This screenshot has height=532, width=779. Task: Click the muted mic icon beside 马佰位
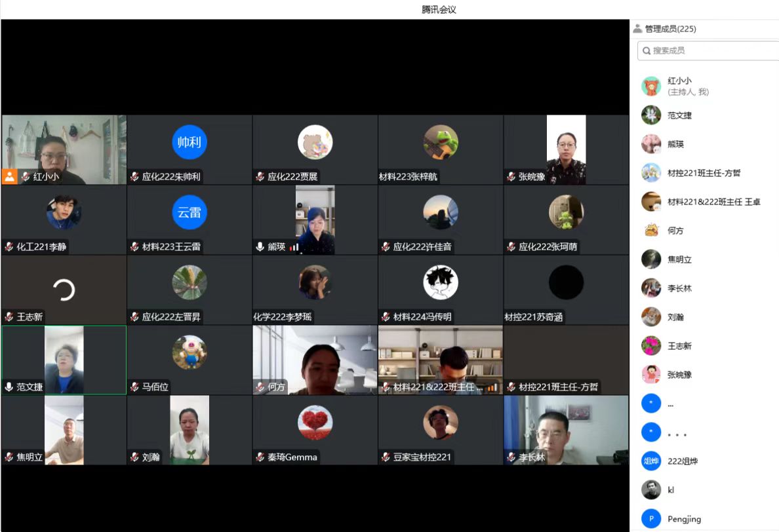134,387
